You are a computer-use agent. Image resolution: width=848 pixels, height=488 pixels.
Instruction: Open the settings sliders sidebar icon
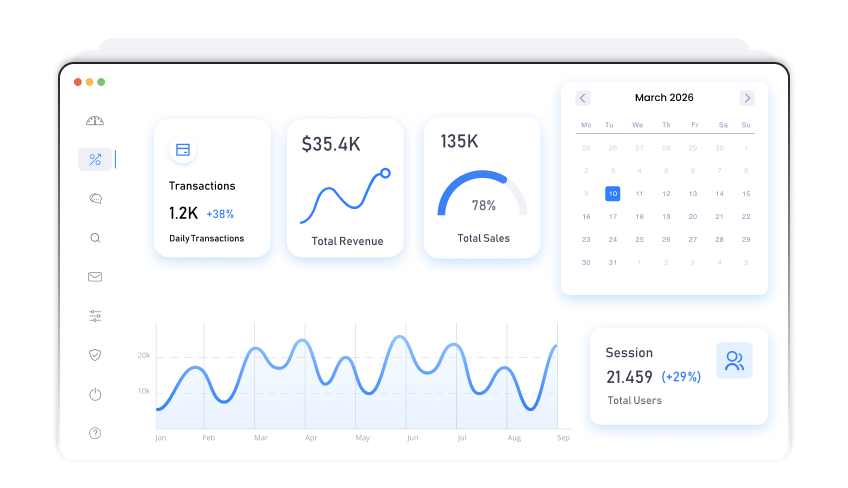pos(95,316)
